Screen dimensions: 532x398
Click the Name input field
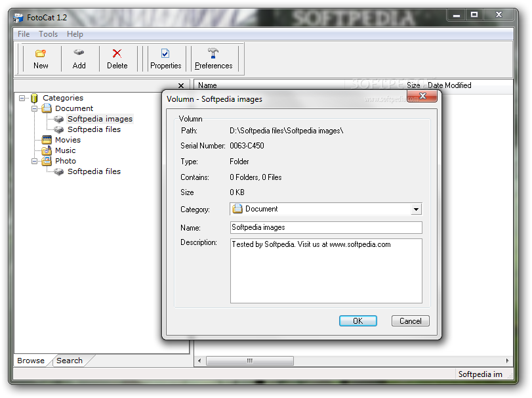point(326,227)
